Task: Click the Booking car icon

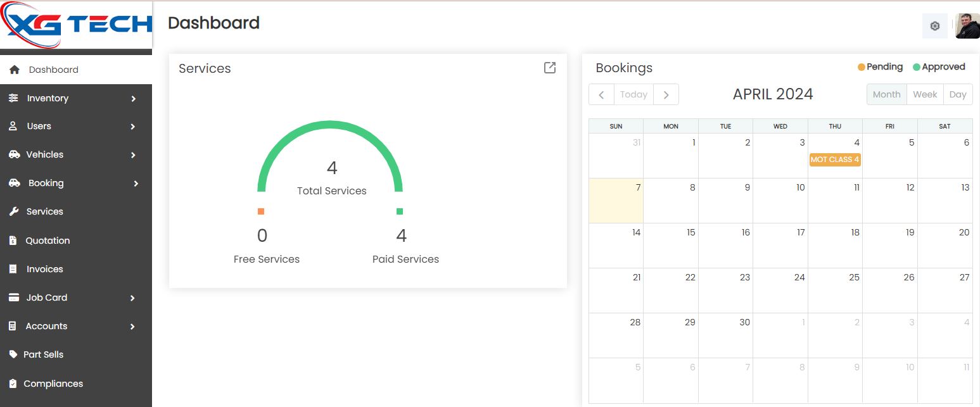Action: [14, 183]
